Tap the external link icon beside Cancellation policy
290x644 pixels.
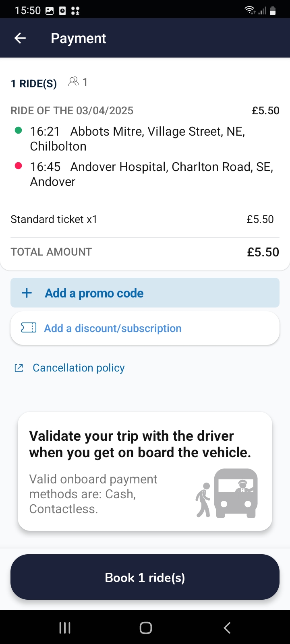click(19, 368)
